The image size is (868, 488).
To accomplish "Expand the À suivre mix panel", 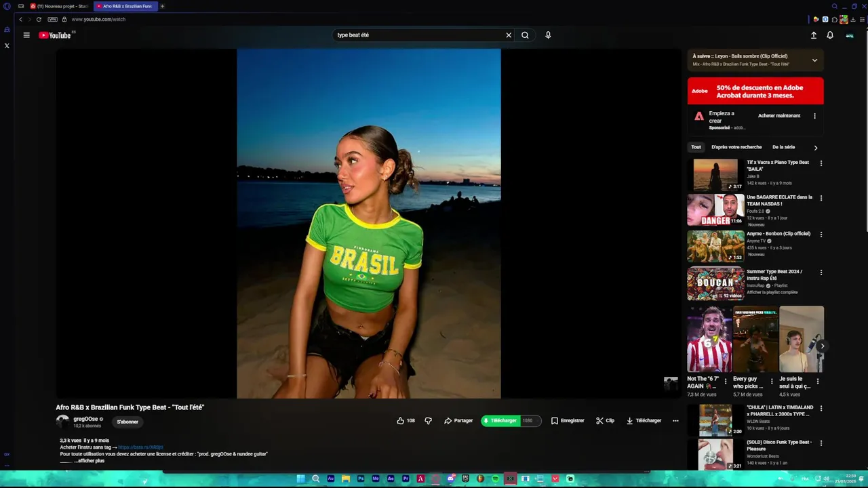I will click(814, 60).
